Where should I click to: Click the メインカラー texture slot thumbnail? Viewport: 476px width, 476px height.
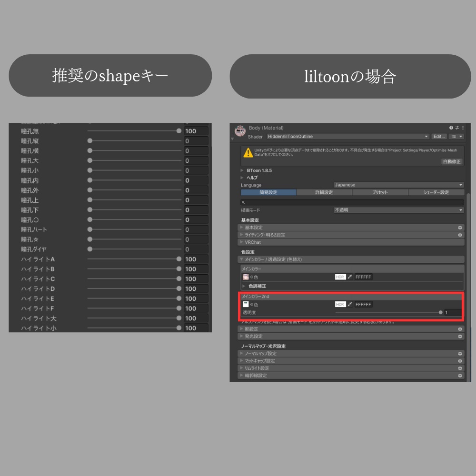click(246, 277)
